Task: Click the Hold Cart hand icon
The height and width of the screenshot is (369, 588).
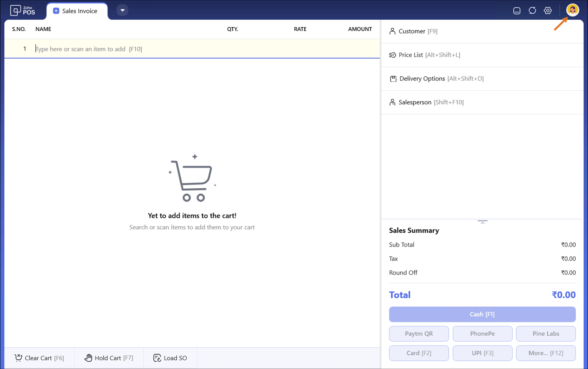Action: [x=88, y=358]
